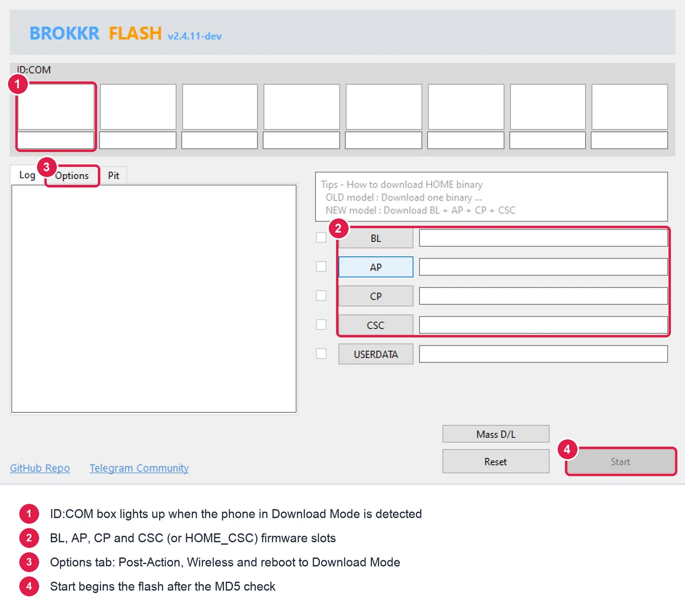Open the Telegram Community link
This screenshot has width=685, height=616.
tap(139, 468)
